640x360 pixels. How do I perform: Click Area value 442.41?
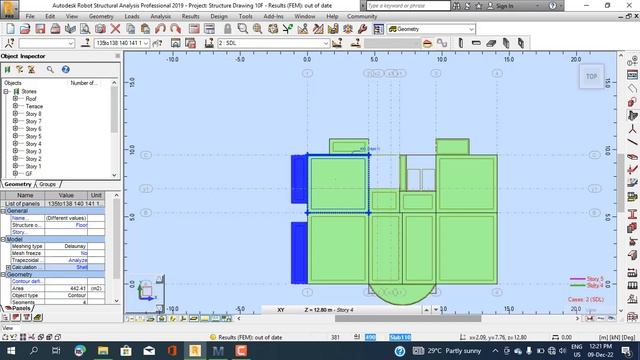(x=66, y=288)
